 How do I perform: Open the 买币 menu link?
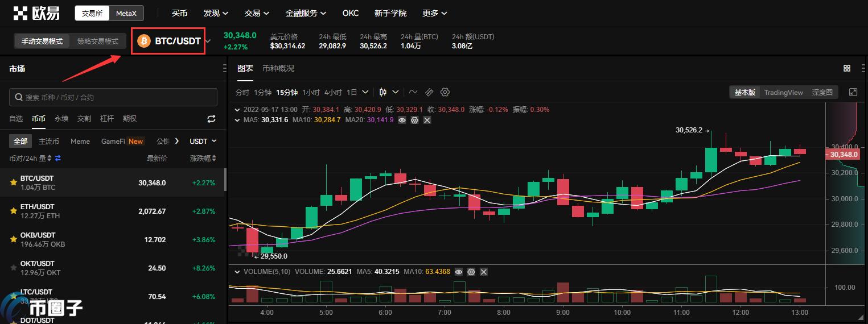(180, 13)
